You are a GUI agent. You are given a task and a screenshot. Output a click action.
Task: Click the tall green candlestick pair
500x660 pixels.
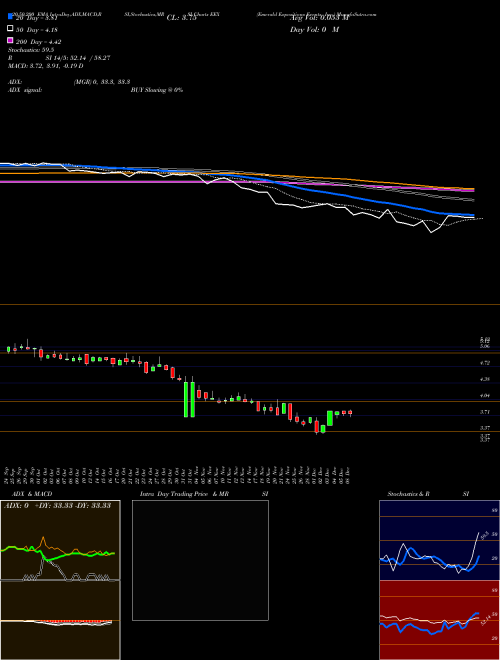pos(189,399)
